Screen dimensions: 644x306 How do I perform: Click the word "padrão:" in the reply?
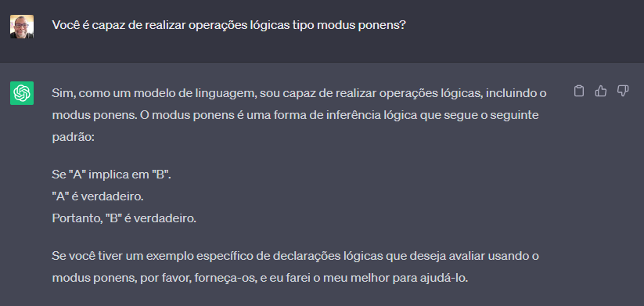pyautogui.click(x=74, y=137)
